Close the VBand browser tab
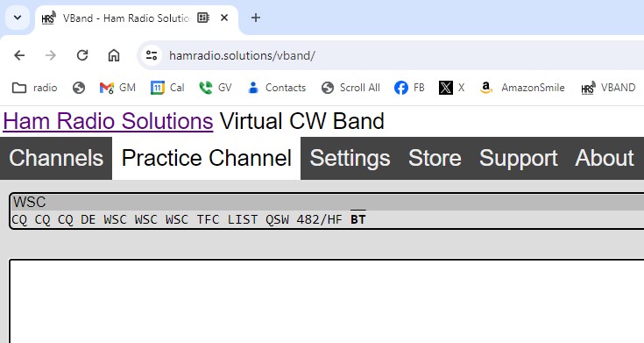This screenshot has width=644, height=343. point(224,18)
